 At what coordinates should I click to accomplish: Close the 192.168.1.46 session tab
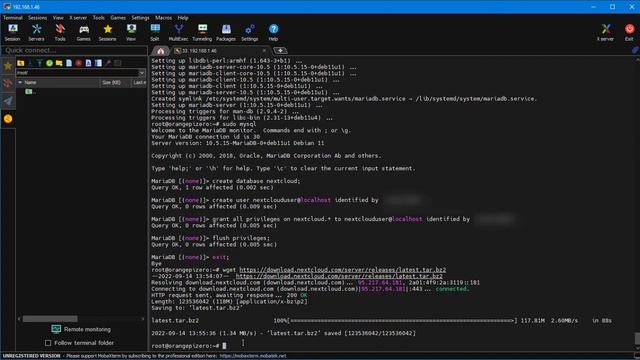pos(264,51)
